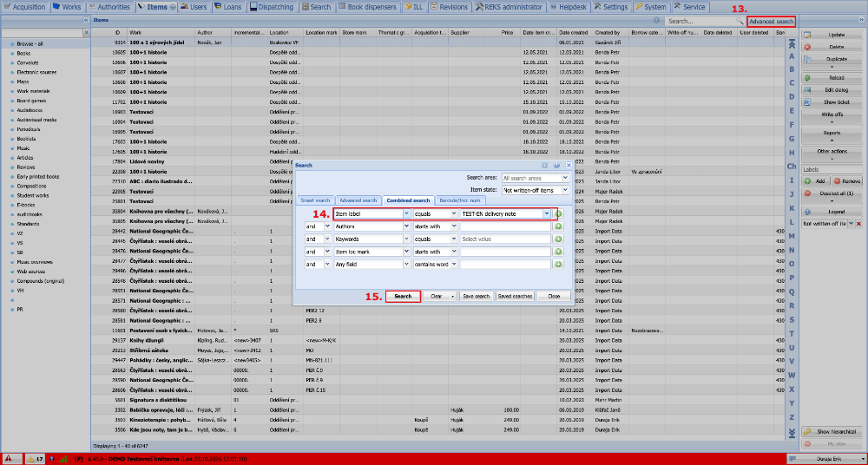This screenshot has width=868, height=465.
Task: Collapse the left navigation panel
Action: pyautogui.click(x=86, y=20)
